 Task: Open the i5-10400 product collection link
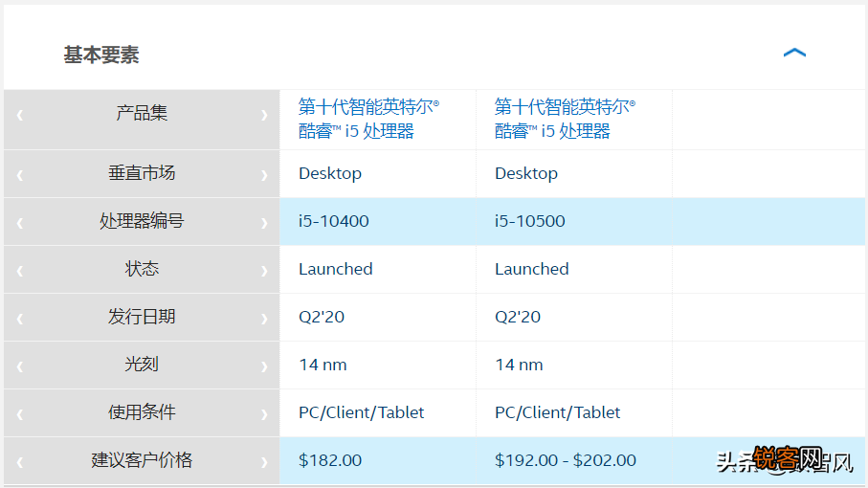tap(368, 119)
